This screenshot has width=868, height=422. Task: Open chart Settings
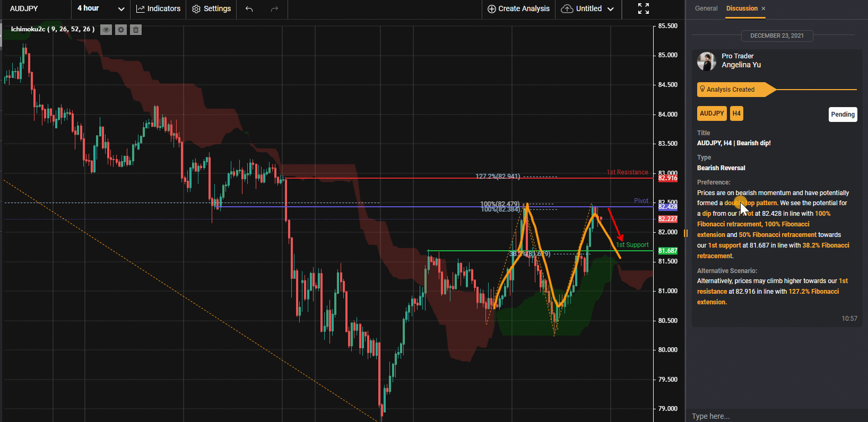212,8
